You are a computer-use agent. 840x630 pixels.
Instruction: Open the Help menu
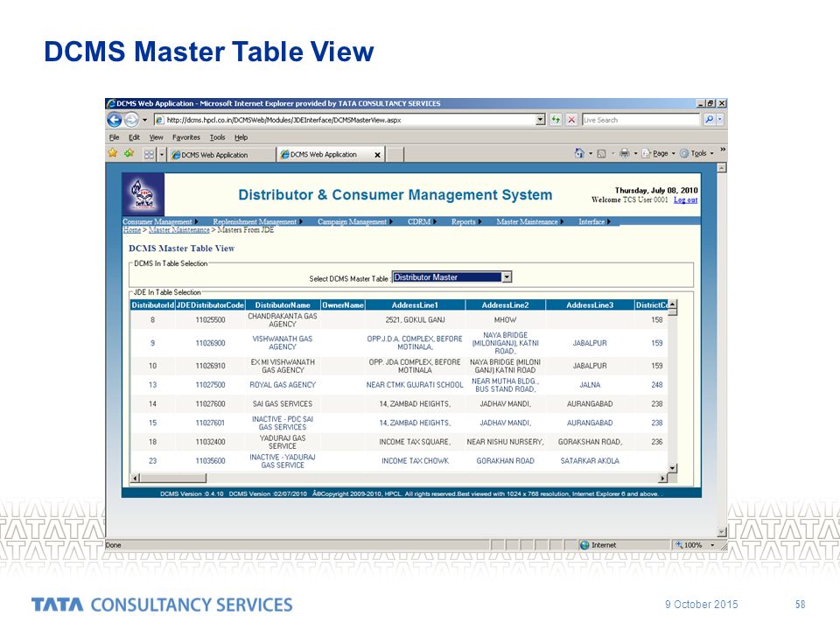pyautogui.click(x=241, y=137)
